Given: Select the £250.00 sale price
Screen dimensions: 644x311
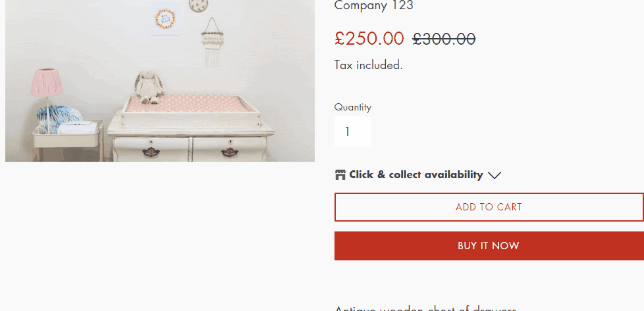Looking at the screenshot, I should tap(369, 39).
